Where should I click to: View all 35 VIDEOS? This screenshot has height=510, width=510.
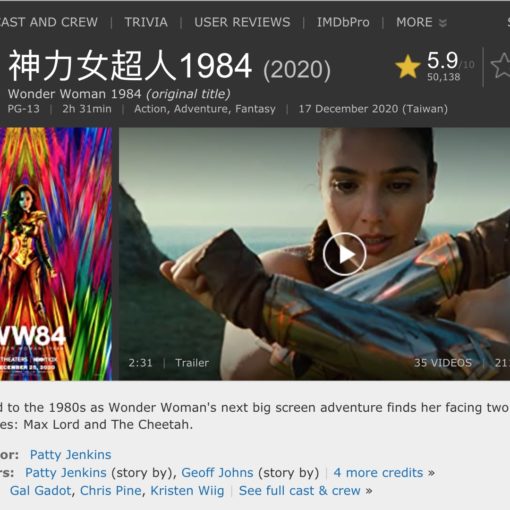click(x=443, y=363)
